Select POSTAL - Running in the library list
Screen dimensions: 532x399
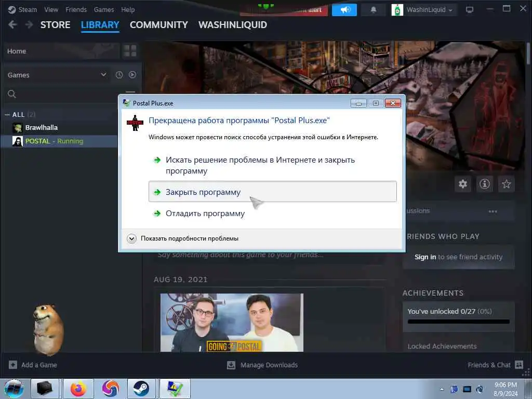[x=59, y=141]
